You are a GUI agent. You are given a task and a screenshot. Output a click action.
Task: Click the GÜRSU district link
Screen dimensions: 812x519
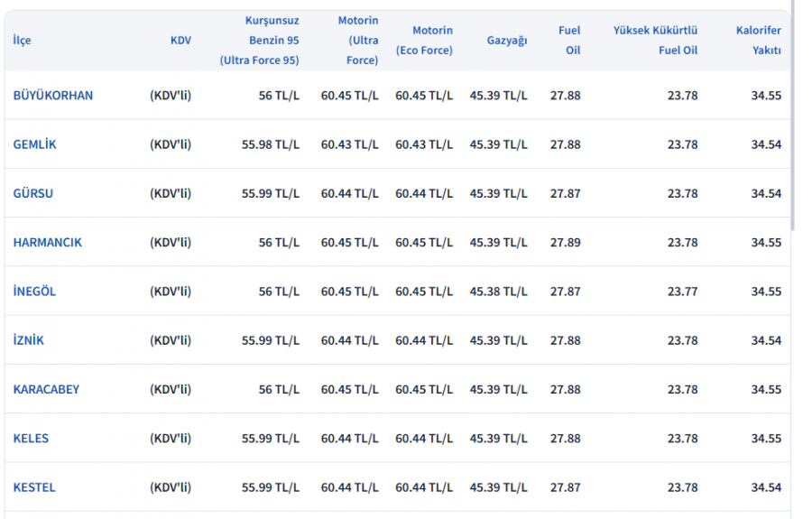click(32, 193)
